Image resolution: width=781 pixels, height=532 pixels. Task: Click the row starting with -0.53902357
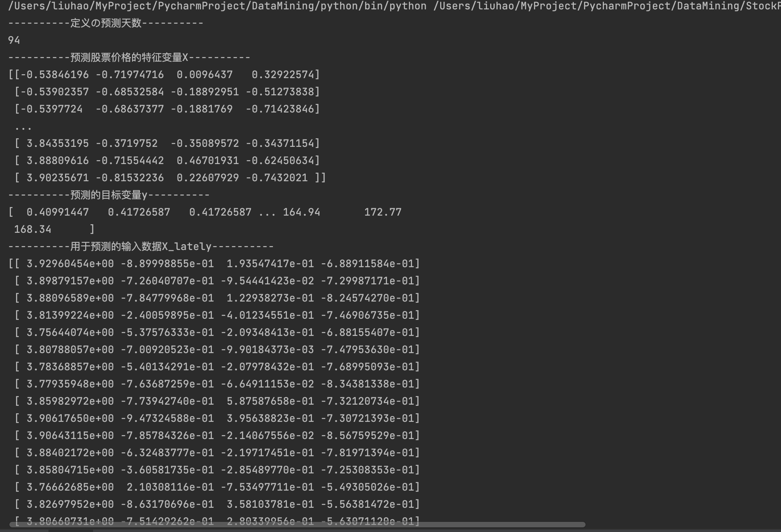coord(167,92)
